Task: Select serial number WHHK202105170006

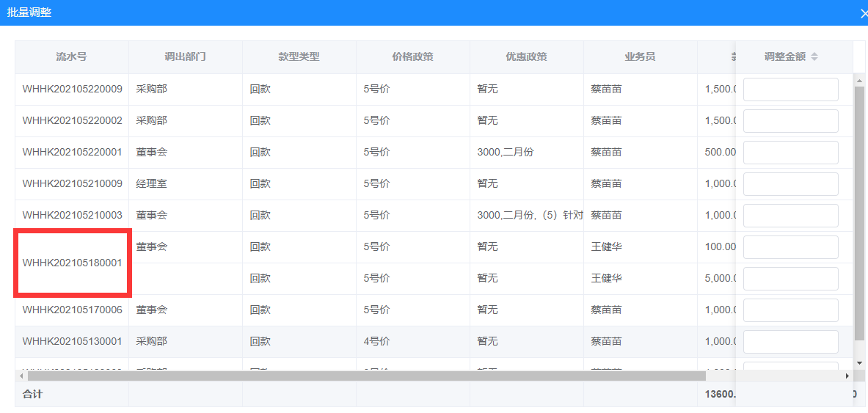Action: point(72,310)
